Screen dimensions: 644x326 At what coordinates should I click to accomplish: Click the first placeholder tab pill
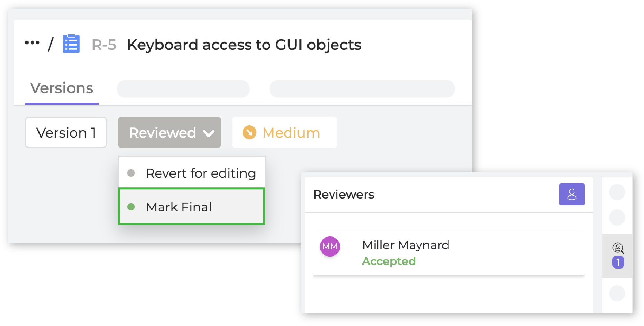(183, 89)
